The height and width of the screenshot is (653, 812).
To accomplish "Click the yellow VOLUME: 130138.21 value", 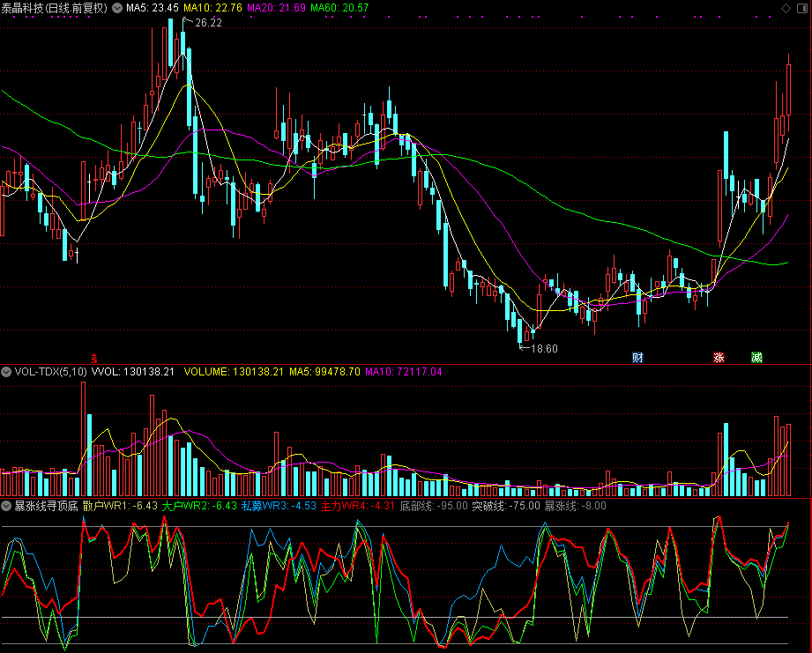I will (234, 372).
